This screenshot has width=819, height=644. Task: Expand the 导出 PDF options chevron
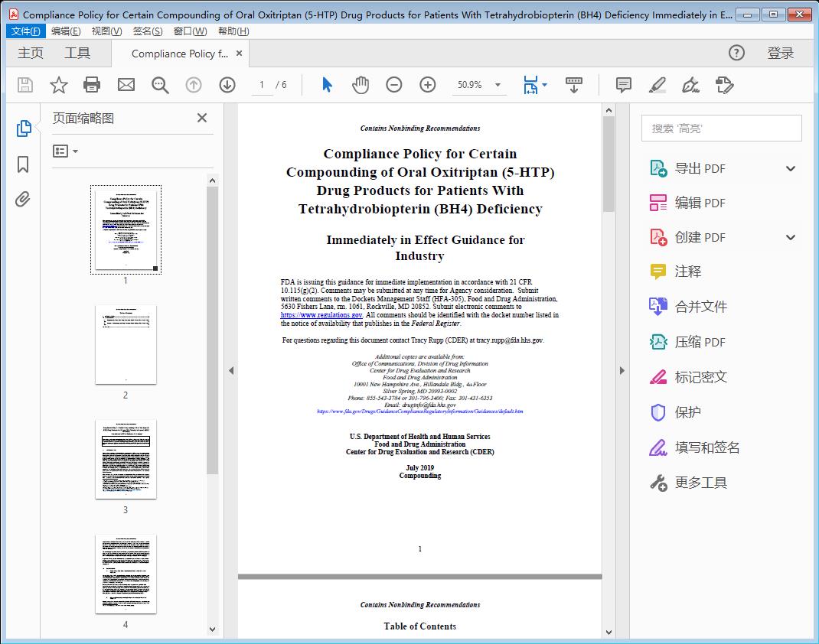point(789,168)
